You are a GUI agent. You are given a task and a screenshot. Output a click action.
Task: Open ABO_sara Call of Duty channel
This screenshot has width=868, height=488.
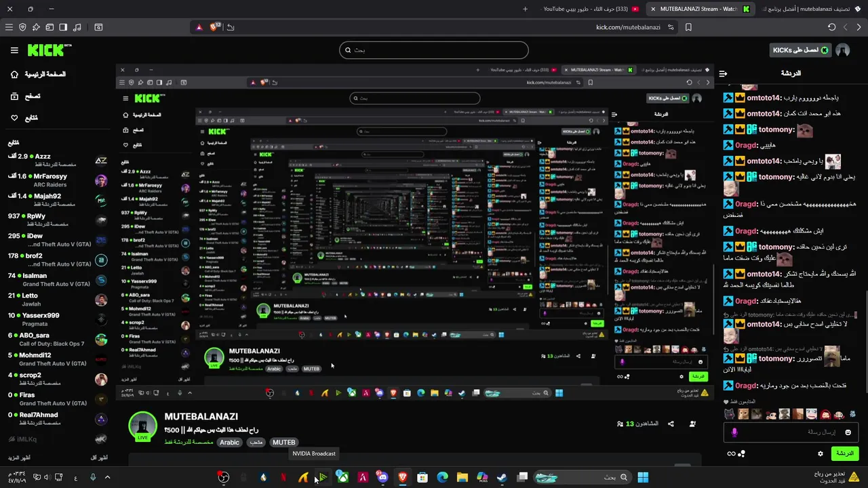coord(58,339)
